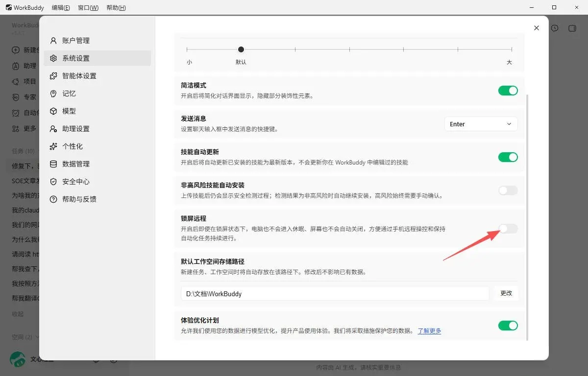Switch to the 安全中心 settings tab
This screenshot has height=376, width=588.
[98, 182]
